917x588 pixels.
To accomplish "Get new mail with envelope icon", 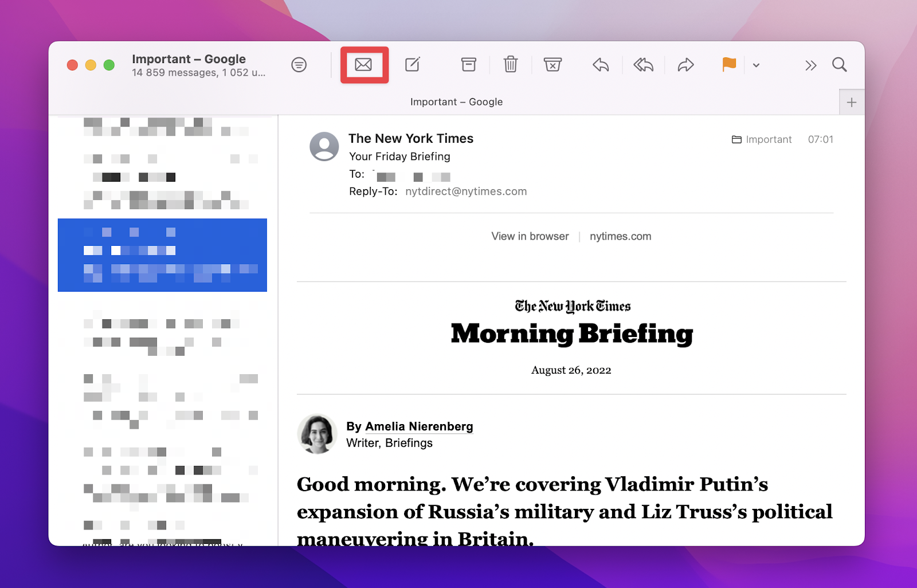I will [363, 65].
